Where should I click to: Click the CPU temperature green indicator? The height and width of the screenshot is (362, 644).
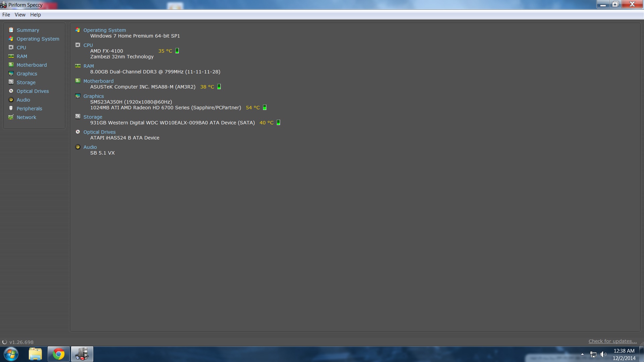tap(177, 51)
